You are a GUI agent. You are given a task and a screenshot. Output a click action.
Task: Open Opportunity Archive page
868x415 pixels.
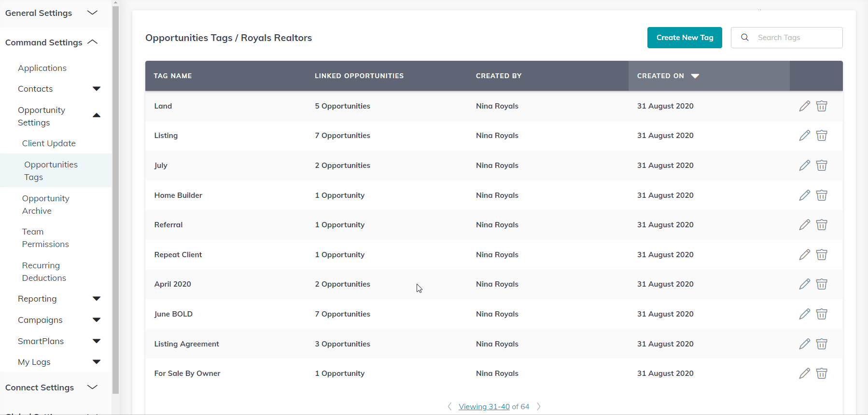pos(45,205)
